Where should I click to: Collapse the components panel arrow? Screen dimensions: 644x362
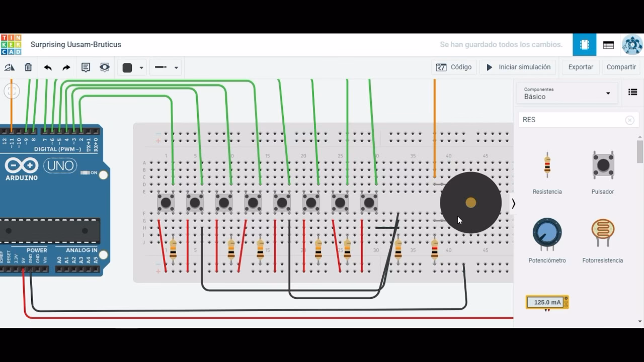pos(513,204)
